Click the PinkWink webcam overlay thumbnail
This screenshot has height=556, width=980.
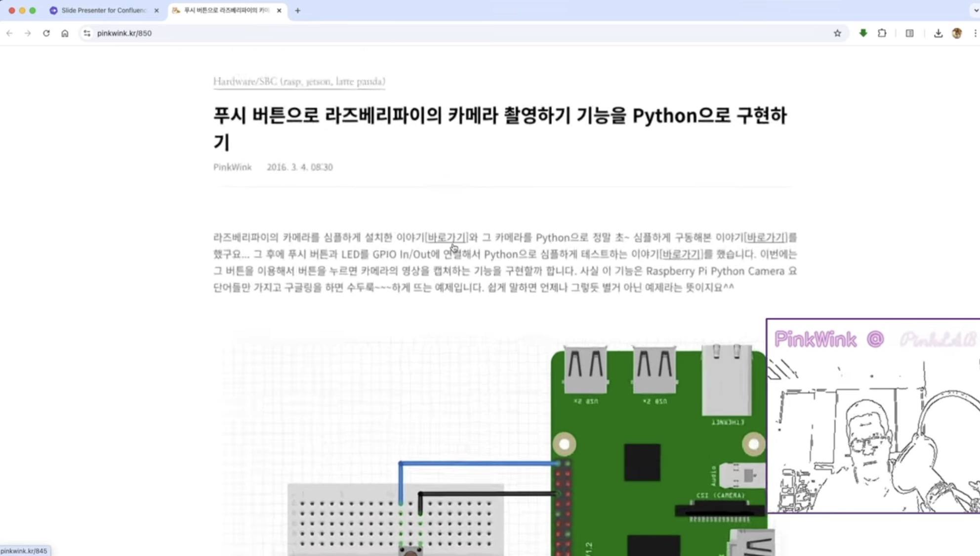[873, 416]
